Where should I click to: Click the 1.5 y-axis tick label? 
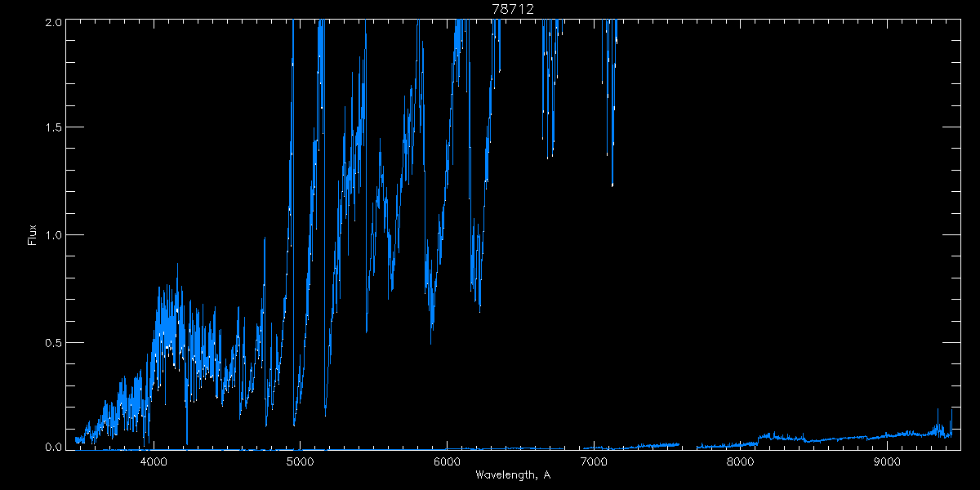pyautogui.click(x=51, y=128)
